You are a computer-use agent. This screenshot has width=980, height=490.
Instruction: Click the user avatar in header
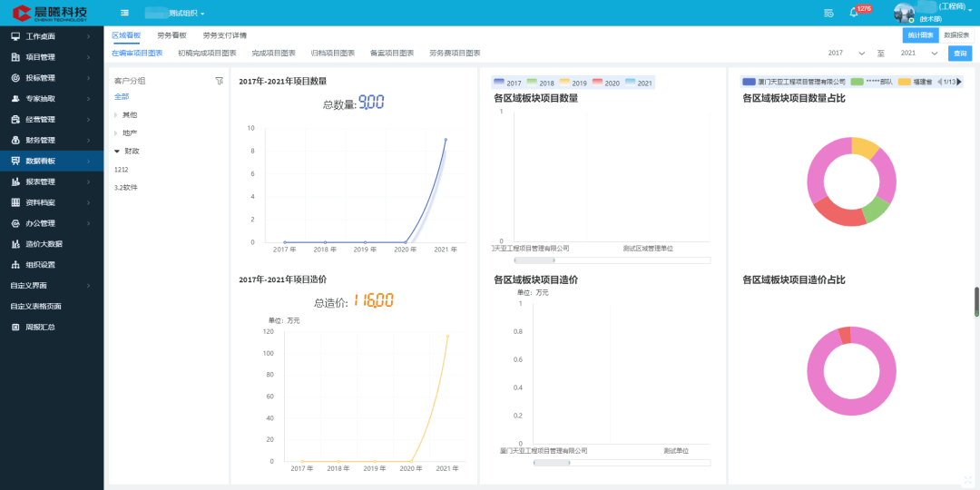(x=905, y=13)
